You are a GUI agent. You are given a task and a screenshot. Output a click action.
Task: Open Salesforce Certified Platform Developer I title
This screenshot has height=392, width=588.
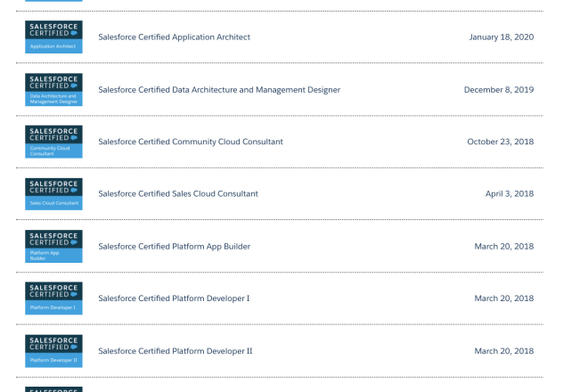pos(174,298)
